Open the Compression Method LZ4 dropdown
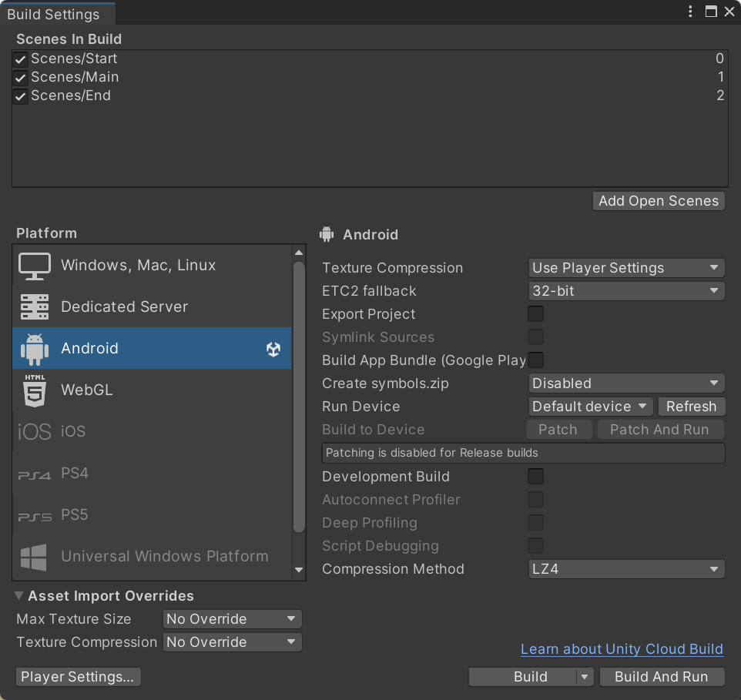741x700 pixels. click(x=626, y=569)
